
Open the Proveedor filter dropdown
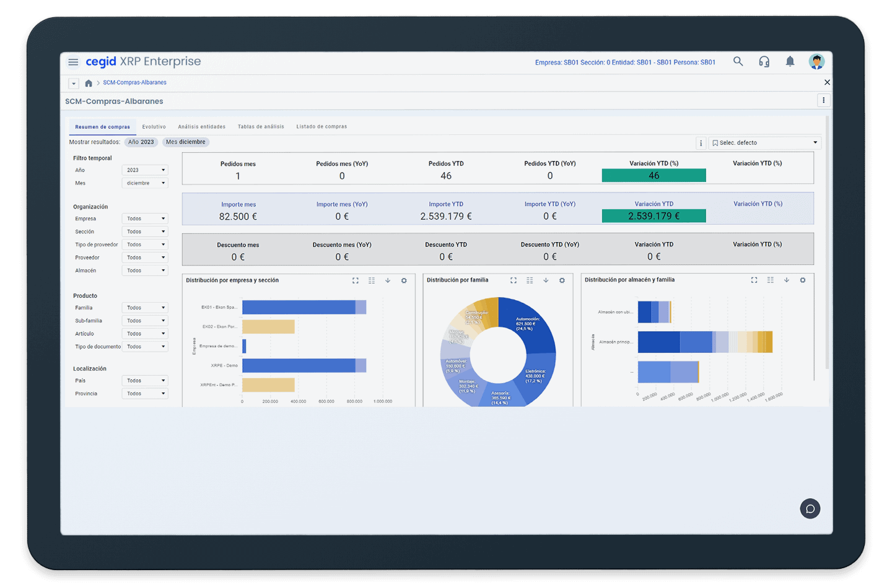pos(145,257)
